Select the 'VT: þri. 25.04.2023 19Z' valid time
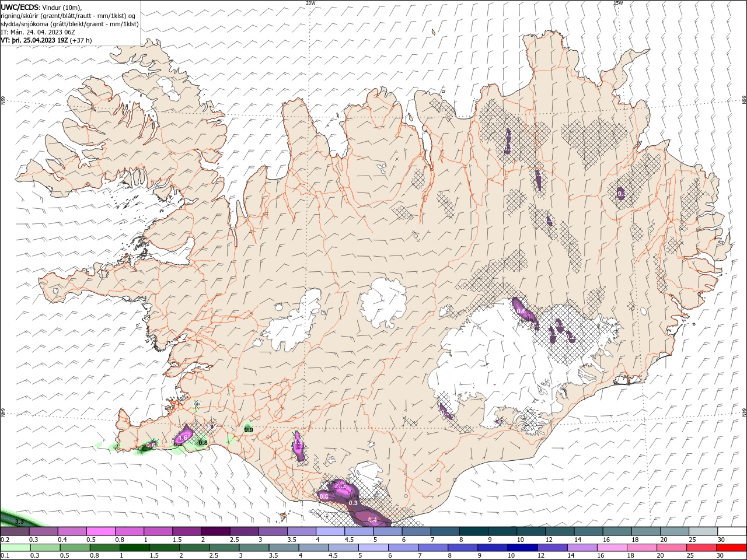Image resolution: width=747 pixels, height=560 pixels. (x=34, y=40)
